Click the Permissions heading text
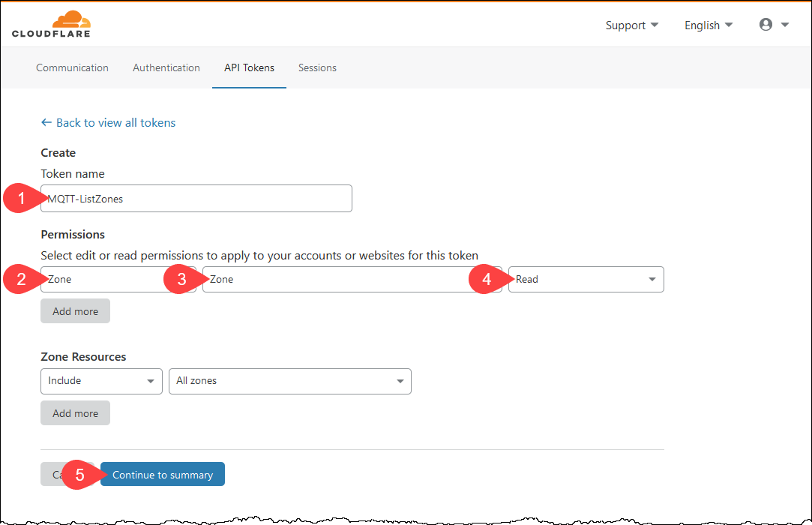The height and width of the screenshot is (525, 812). [73, 234]
